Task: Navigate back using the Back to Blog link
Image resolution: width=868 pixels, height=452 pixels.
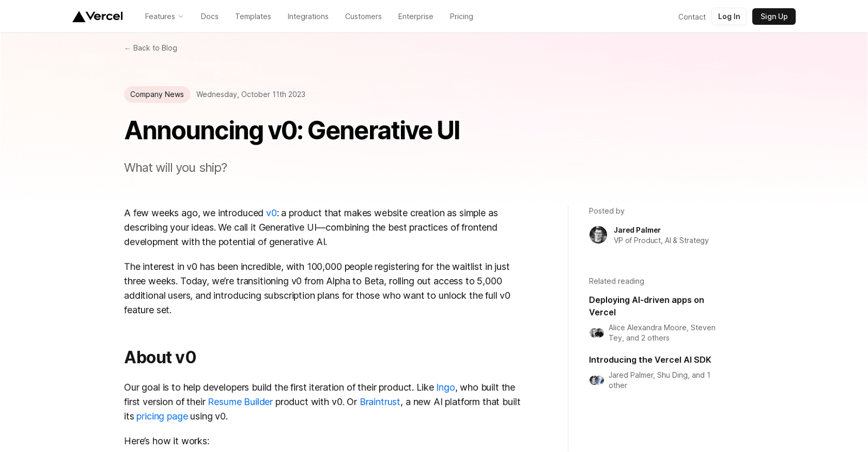Action: point(155,48)
